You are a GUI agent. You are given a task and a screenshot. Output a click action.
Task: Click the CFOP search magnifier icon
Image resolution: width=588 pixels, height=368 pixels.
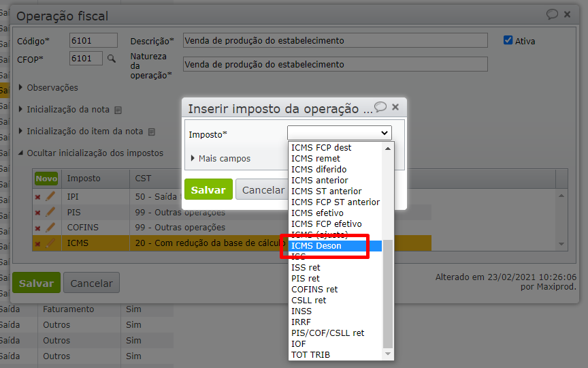coord(112,59)
